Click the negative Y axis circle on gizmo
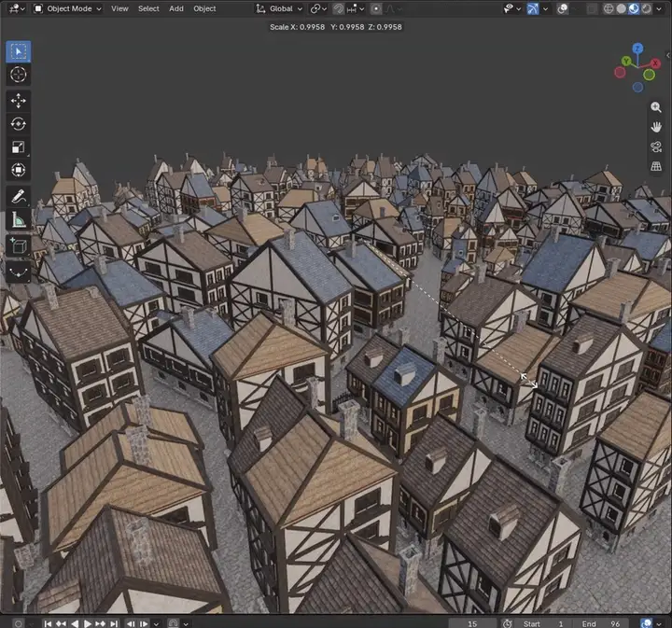The height and width of the screenshot is (628, 672). coord(650,75)
